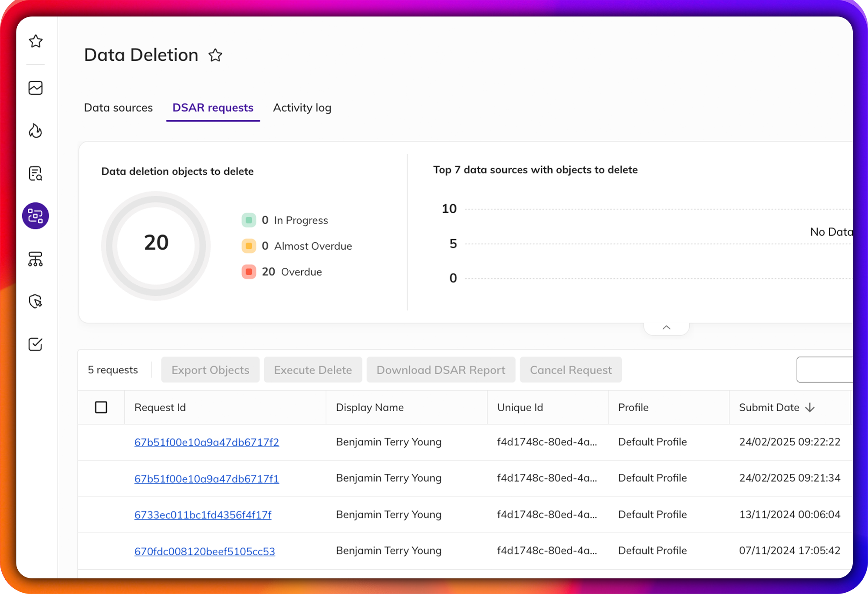The height and width of the screenshot is (594, 868).
Task: Favorite the Data Deletion page with star
Action: click(x=215, y=55)
